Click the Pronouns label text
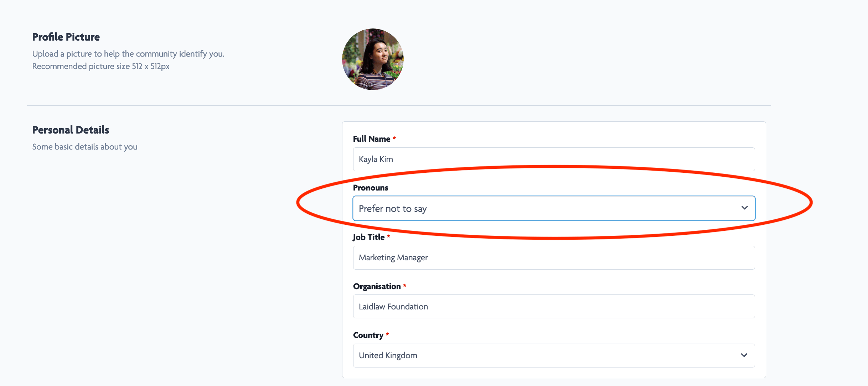Image resolution: width=868 pixels, height=386 pixels. click(370, 188)
